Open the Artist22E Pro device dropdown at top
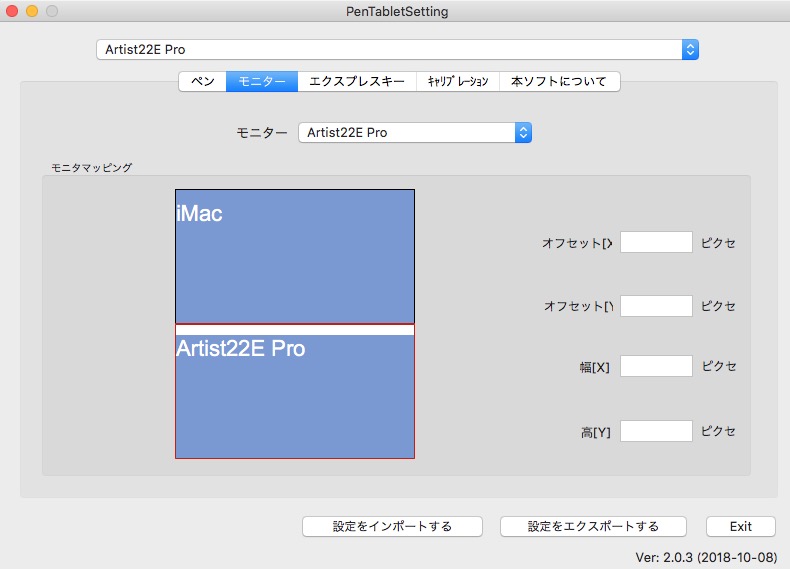 (x=397, y=49)
